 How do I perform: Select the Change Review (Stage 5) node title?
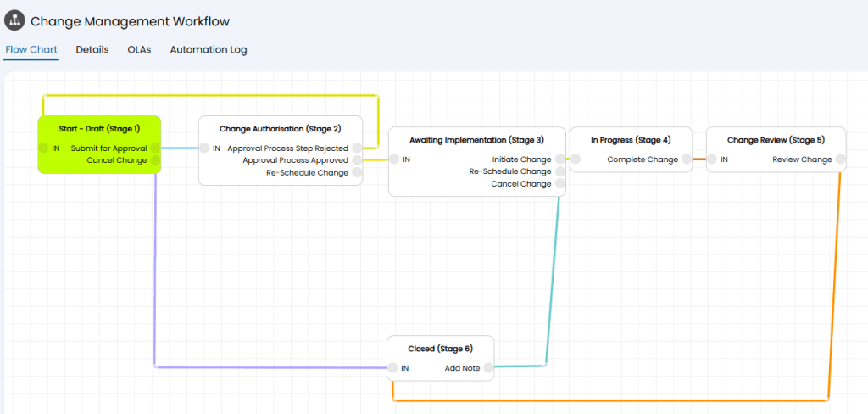click(775, 140)
